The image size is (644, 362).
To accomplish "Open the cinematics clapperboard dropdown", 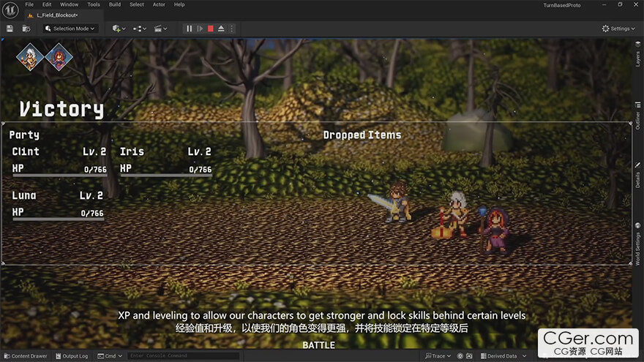I will pyautogui.click(x=160, y=29).
